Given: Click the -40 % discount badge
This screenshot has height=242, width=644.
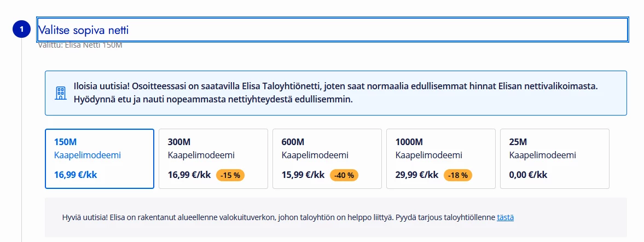Looking at the screenshot, I should (345, 175).
